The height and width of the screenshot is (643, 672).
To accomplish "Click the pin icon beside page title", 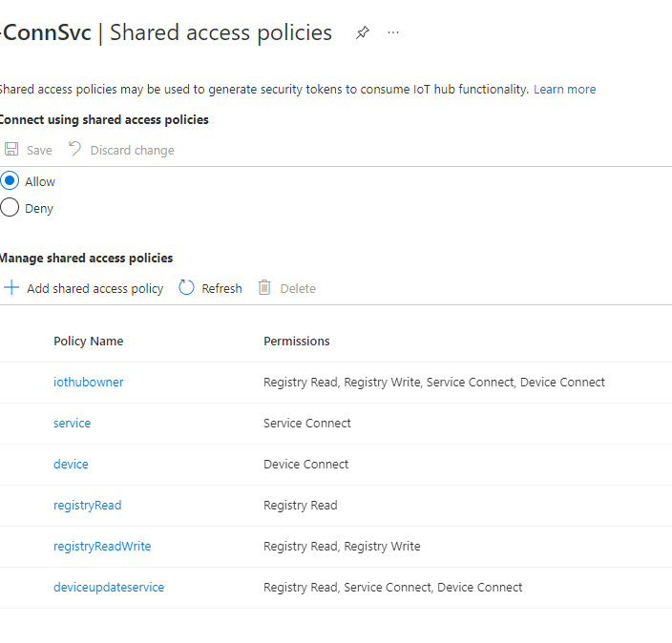I will 363,32.
